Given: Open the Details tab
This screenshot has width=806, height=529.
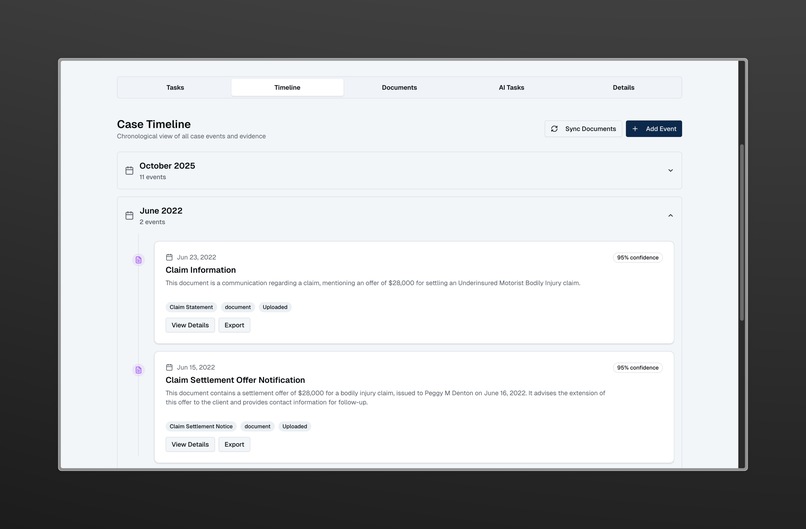Looking at the screenshot, I should click(624, 87).
